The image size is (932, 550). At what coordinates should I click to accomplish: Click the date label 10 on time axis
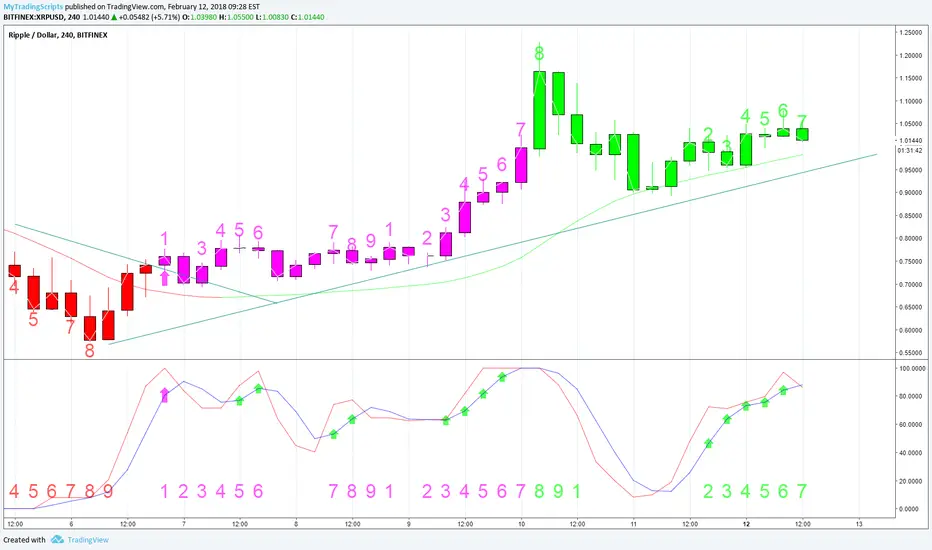tap(521, 524)
